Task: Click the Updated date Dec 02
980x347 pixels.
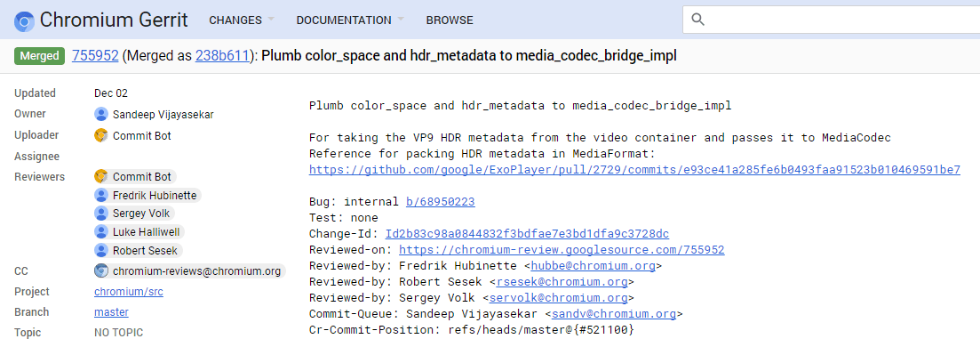Action: (111, 93)
